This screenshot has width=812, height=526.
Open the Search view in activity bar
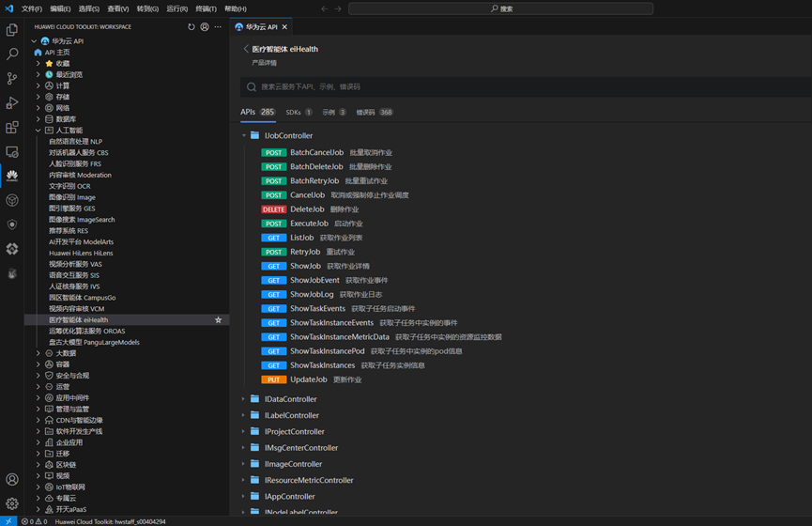(x=12, y=54)
